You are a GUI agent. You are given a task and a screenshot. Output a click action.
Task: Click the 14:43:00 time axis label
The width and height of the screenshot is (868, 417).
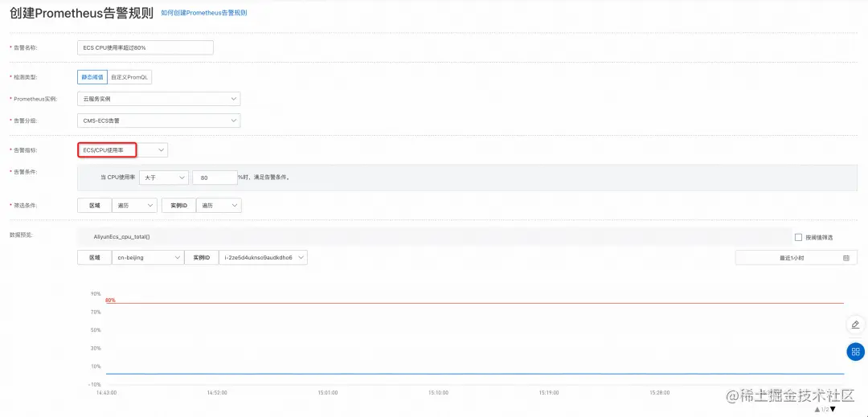coord(107,393)
